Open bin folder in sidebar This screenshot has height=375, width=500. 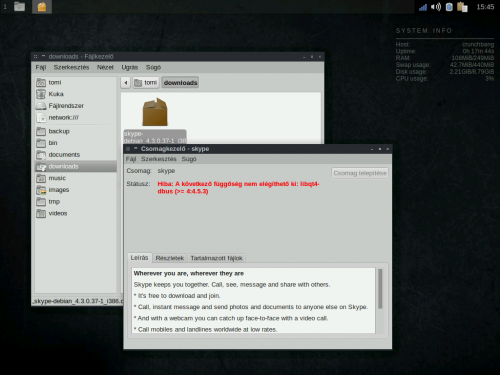pos(76,143)
